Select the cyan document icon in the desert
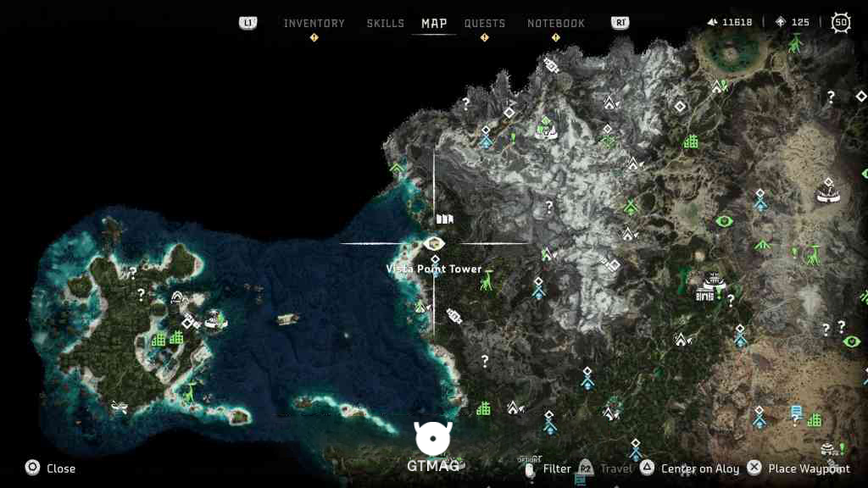Image resolution: width=868 pixels, height=488 pixels. click(796, 411)
